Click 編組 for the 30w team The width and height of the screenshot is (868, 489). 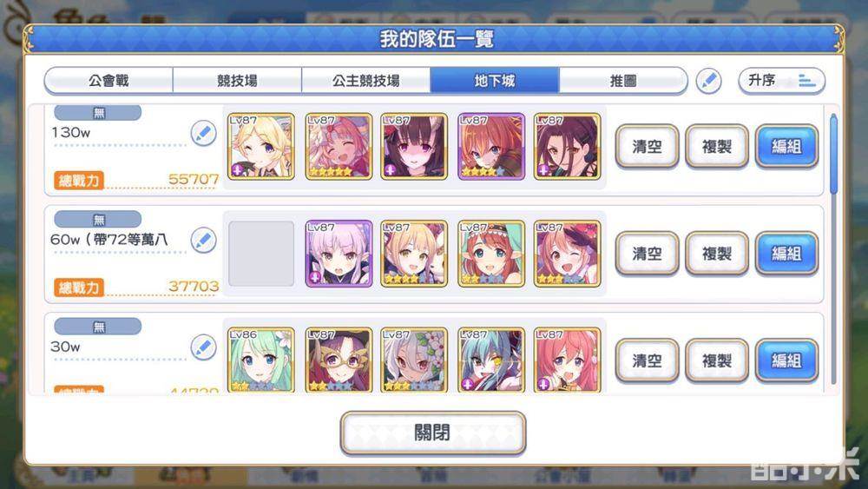click(x=786, y=360)
